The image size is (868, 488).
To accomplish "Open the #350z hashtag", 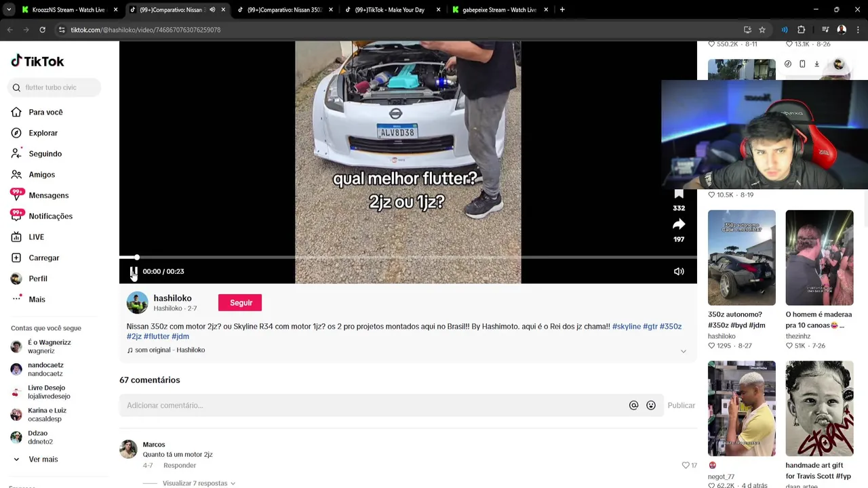I will tap(670, 327).
